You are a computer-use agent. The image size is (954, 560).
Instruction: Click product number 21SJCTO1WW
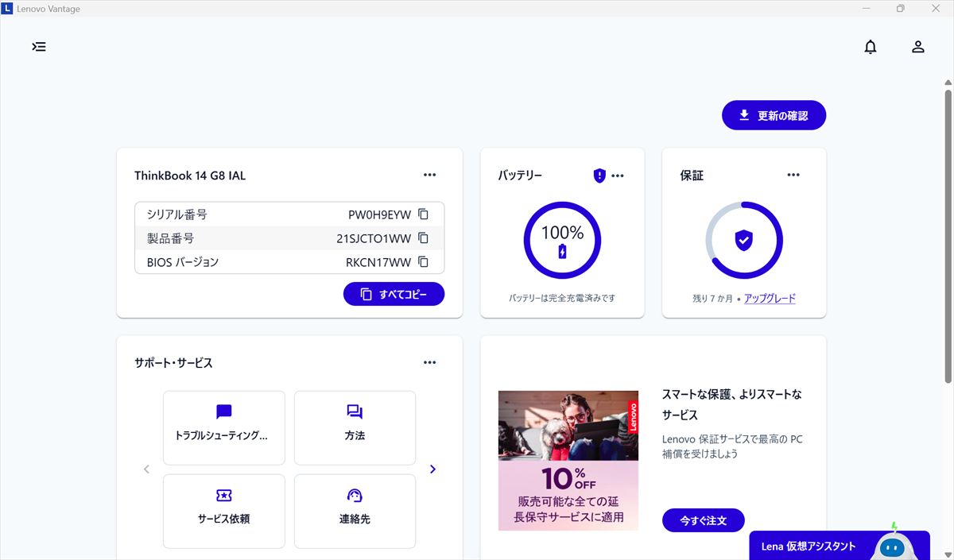(374, 238)
